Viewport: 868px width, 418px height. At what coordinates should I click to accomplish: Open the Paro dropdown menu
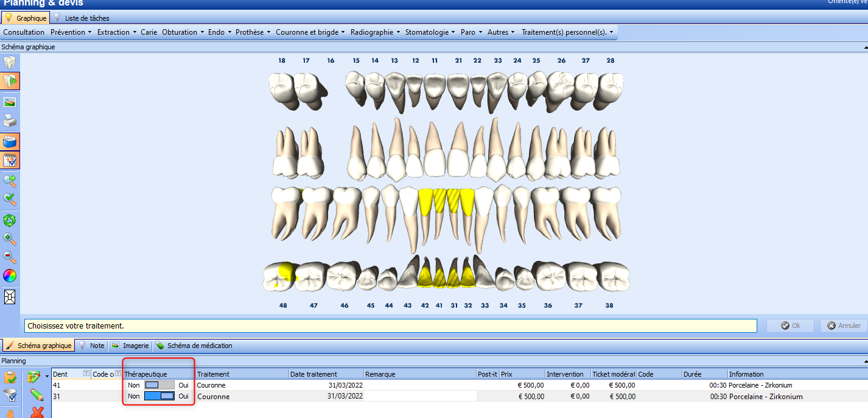coord(472,32)
